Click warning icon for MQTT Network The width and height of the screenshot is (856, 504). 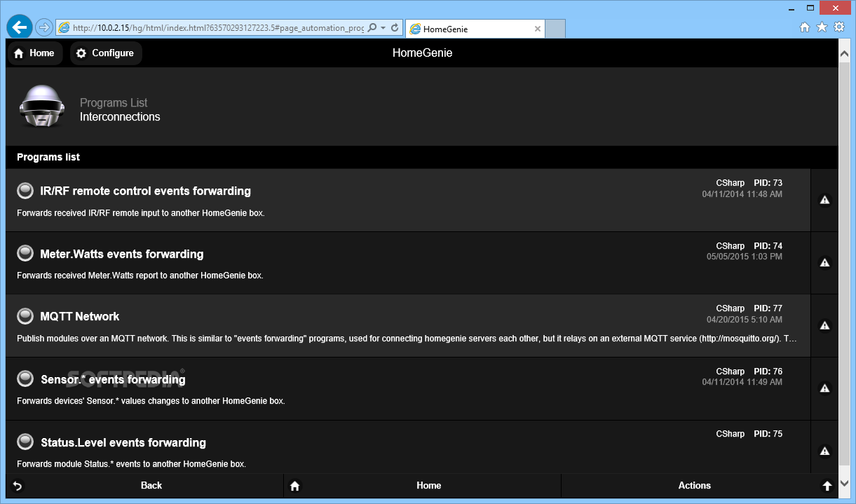coord(824,325)
